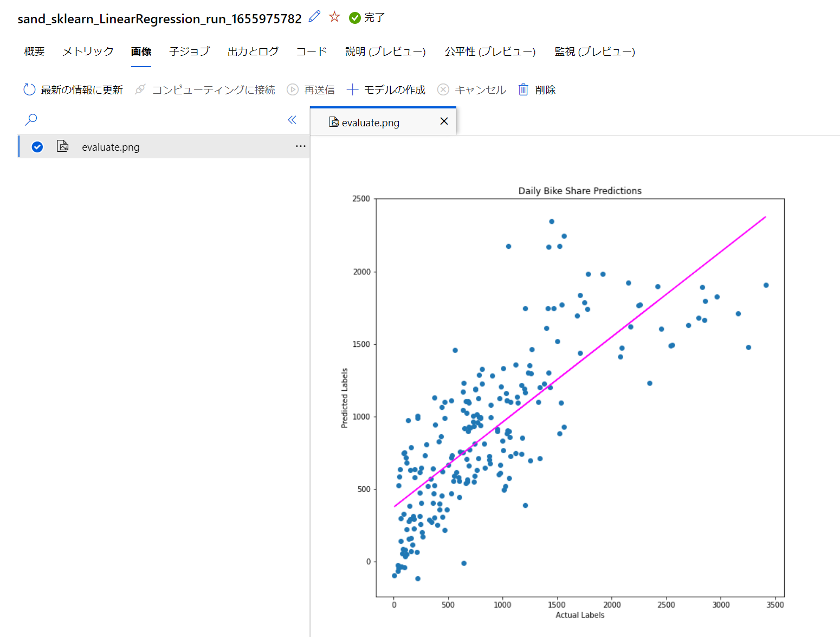Star this run as favorite
Screen dimensions: 840x637
click(x=334, y=17)
